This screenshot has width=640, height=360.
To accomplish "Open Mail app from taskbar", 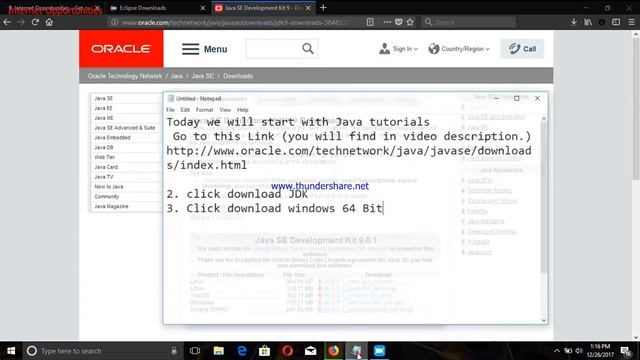I will [311, 351].
